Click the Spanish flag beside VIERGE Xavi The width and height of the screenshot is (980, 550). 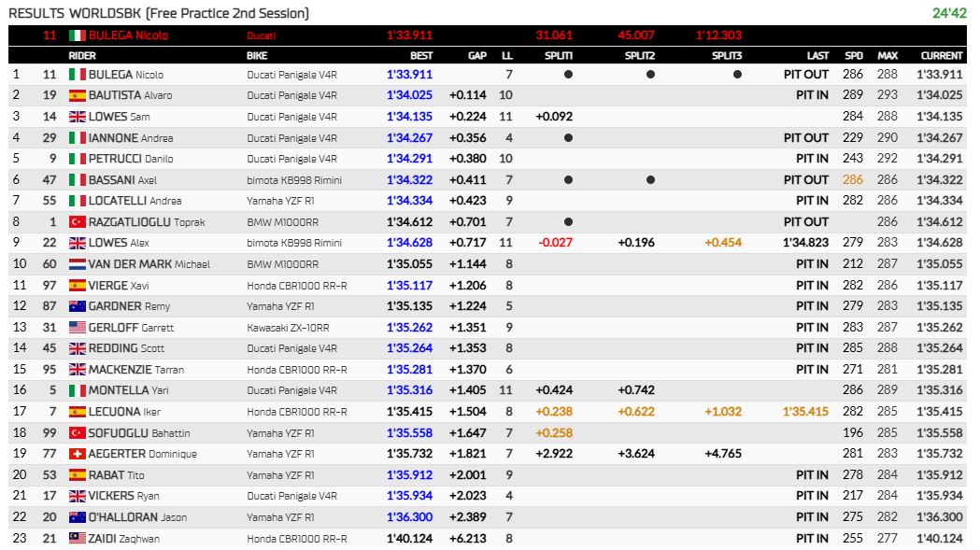coord(77,286)
